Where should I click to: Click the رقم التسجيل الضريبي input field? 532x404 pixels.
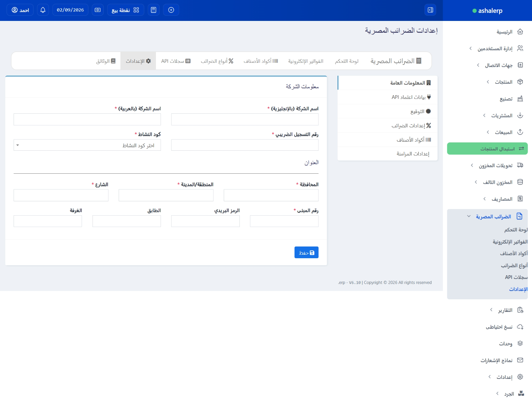pyautogui.click(x=245, y=145)
